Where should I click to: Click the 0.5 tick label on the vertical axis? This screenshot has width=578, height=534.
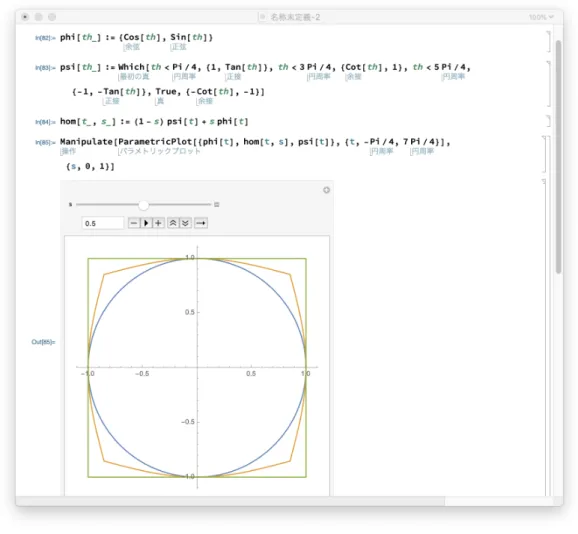[x=189, y=312]
